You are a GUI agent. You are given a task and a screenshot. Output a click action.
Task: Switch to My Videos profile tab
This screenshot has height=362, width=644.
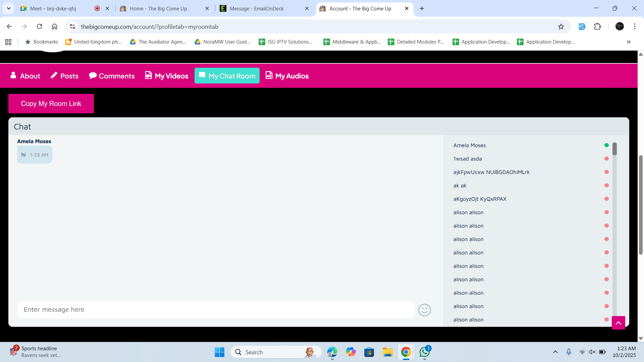(x=167, y=76)
